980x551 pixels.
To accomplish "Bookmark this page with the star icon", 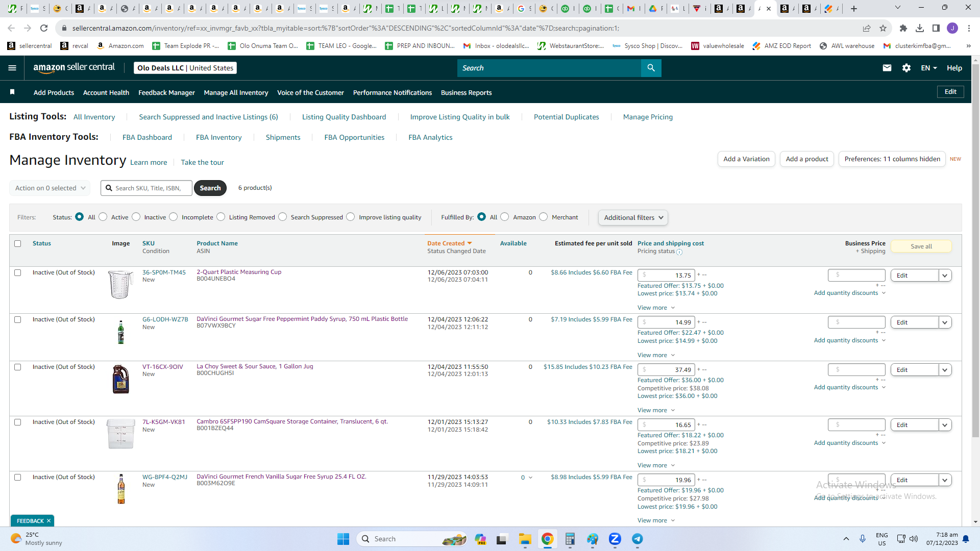I will (883, 28).
